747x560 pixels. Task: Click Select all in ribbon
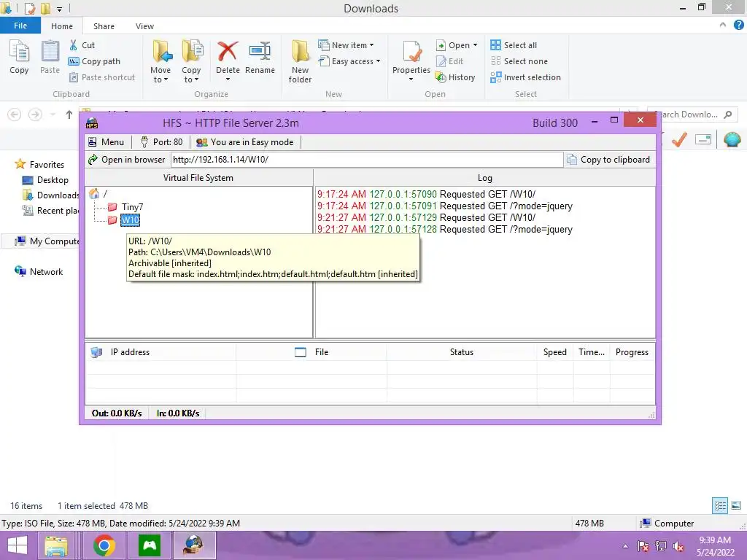[x=514, y=45]
